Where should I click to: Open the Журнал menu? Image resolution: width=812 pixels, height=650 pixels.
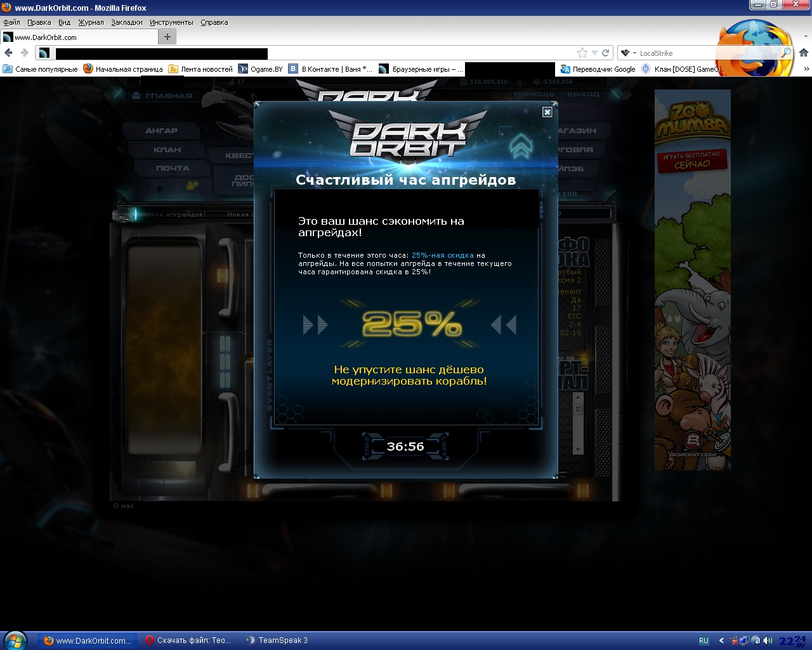91,22
